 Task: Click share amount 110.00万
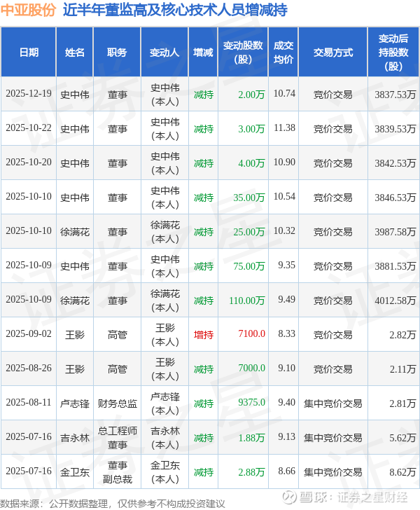coord(247,301)
